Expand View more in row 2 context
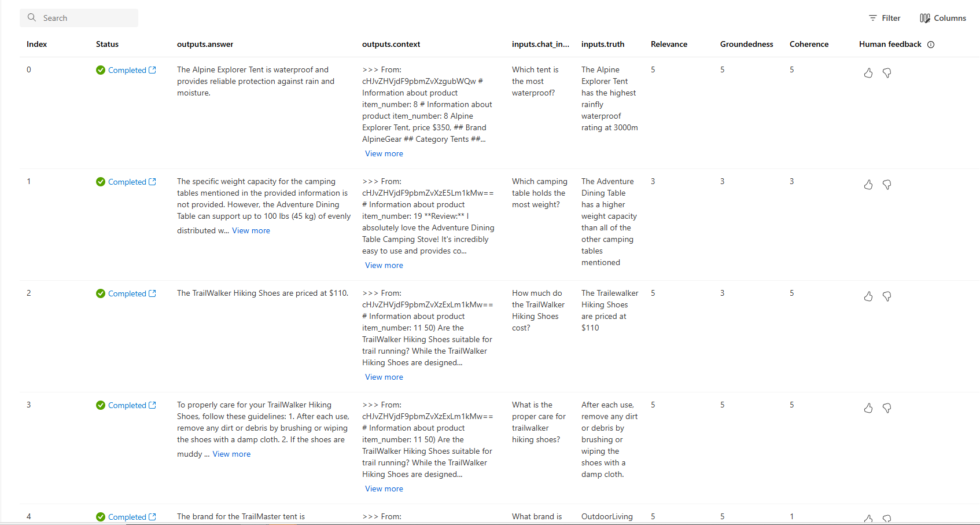This screenshot has width=980, height=525. tap(384, 377)
